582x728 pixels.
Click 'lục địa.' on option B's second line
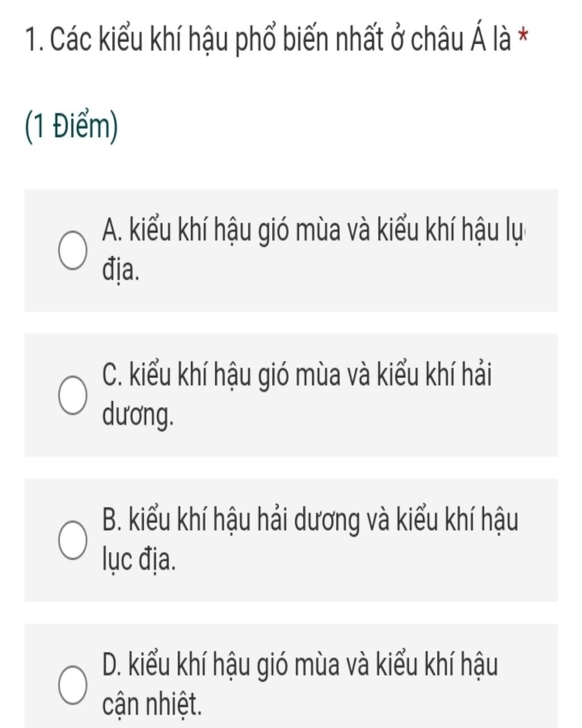point(139,561)
